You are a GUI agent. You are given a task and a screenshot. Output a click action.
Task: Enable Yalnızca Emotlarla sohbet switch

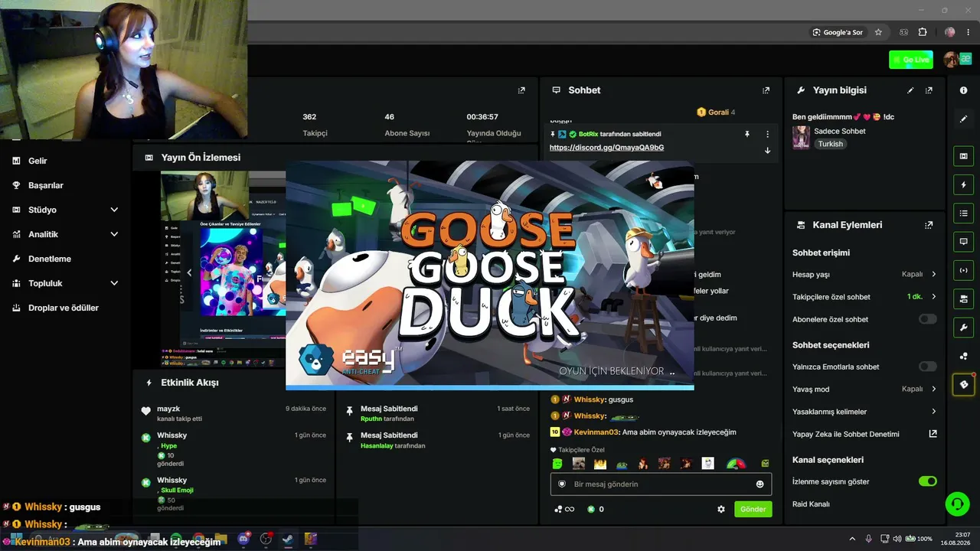pos(927,367)
